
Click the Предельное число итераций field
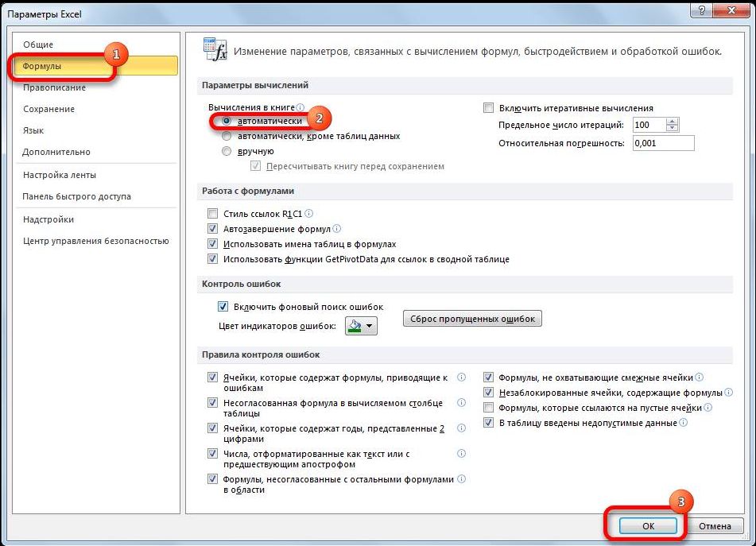point(649,125)
